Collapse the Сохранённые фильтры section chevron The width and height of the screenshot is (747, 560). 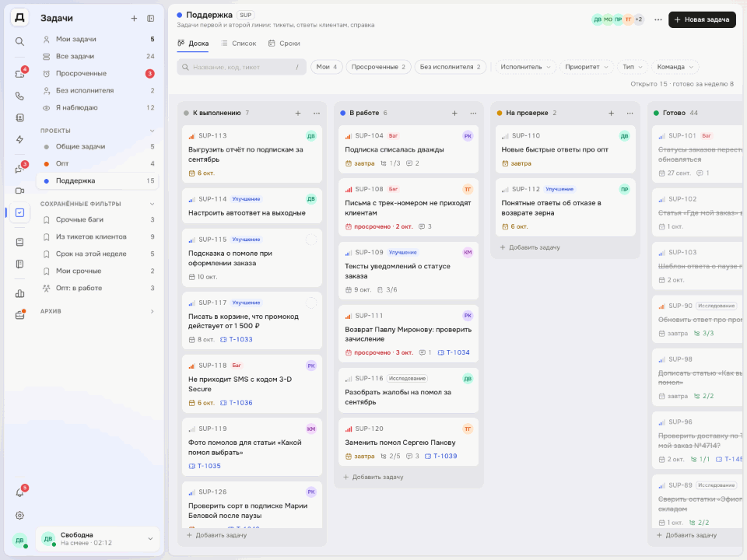tap(152, 204)
